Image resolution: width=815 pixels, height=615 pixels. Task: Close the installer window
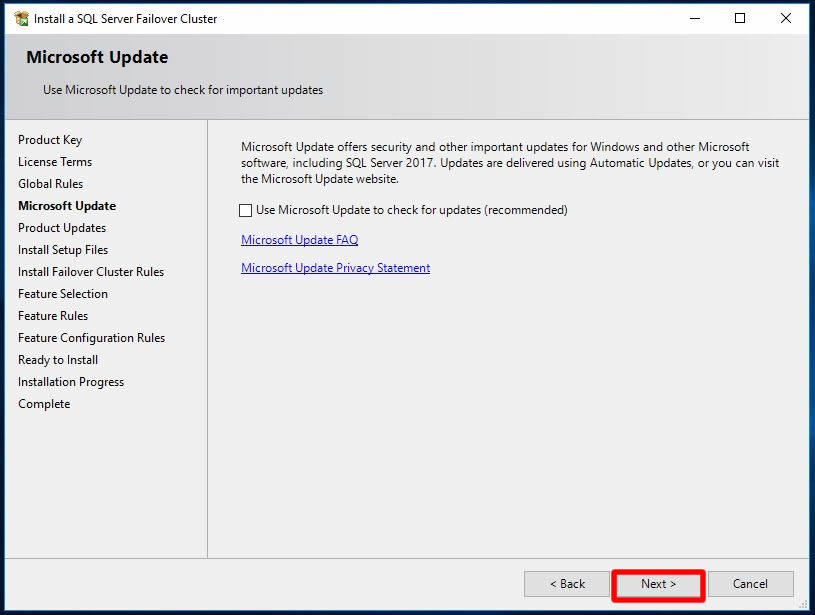787,18
